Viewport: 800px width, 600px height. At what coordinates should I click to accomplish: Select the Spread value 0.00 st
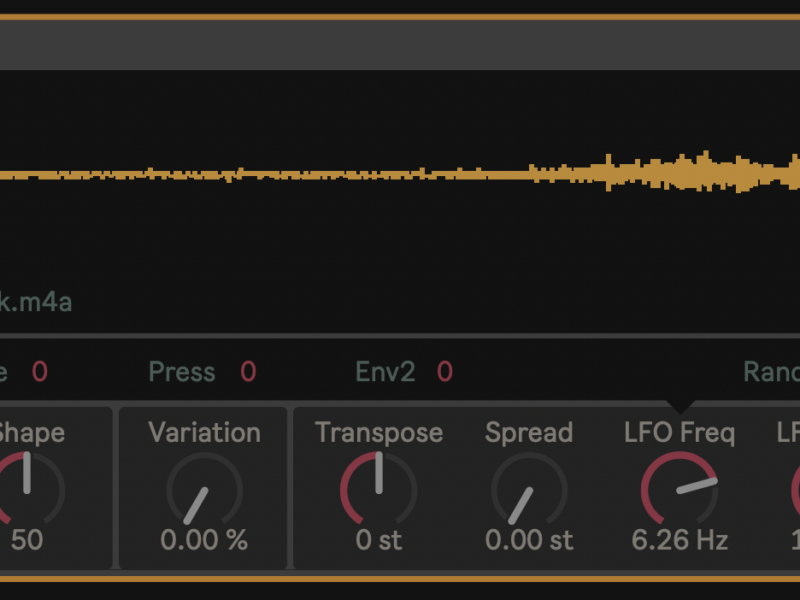529,540
